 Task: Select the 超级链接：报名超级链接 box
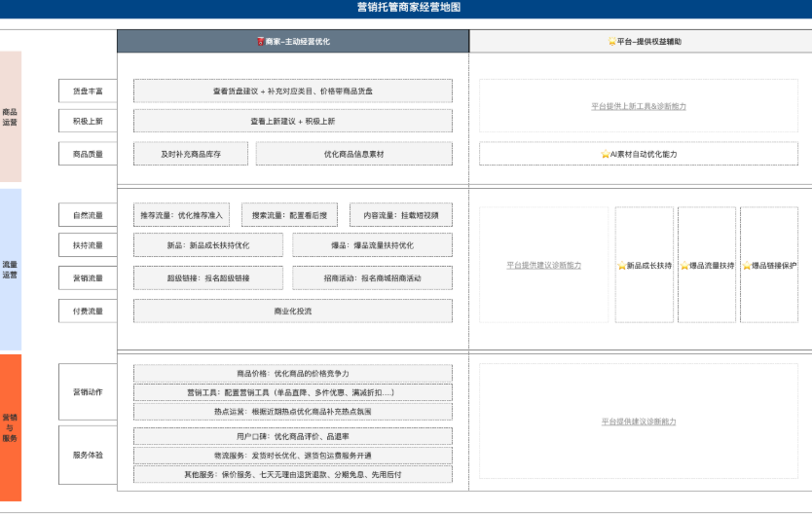pos(208,278)
